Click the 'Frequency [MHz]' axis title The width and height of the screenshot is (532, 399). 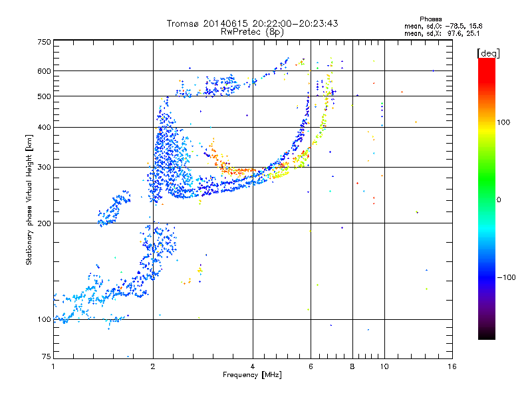252,375
